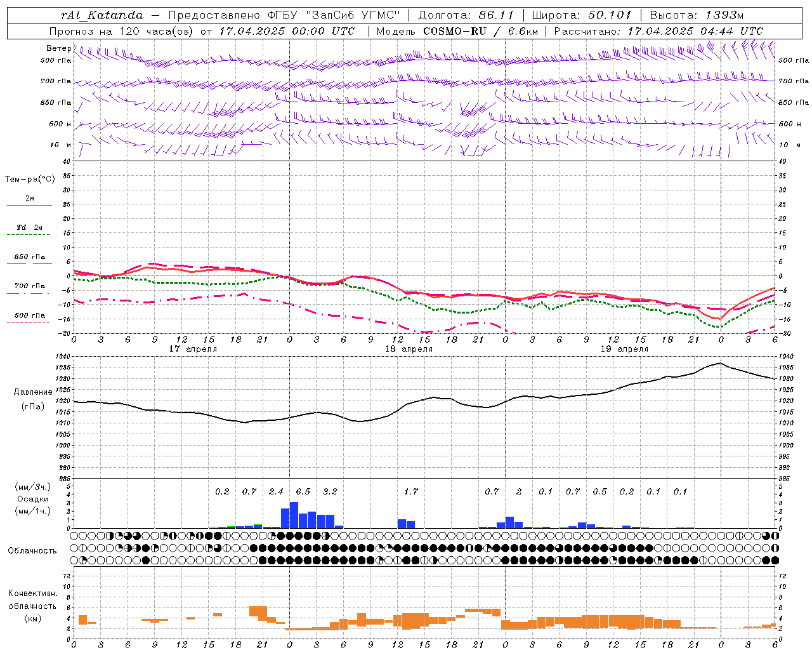
Task: Click the 2.4 precipitation total value
Action: point(276,491)
